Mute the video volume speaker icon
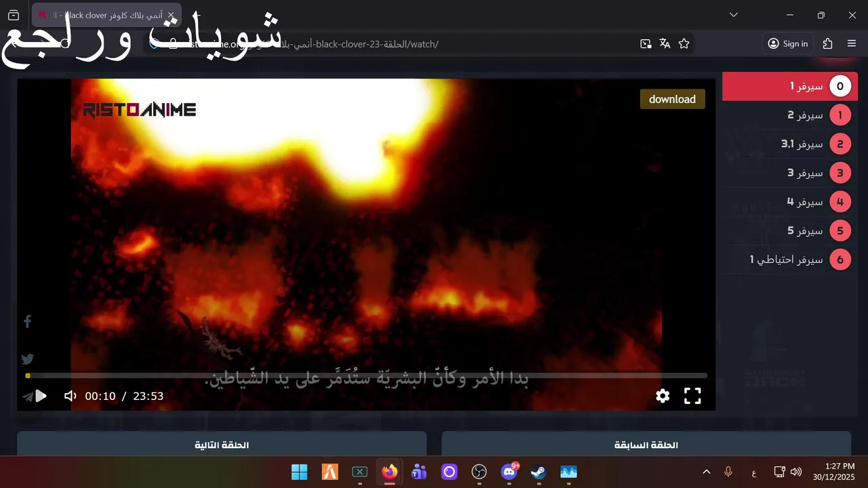868x488 pixels. tap(70, 396)
